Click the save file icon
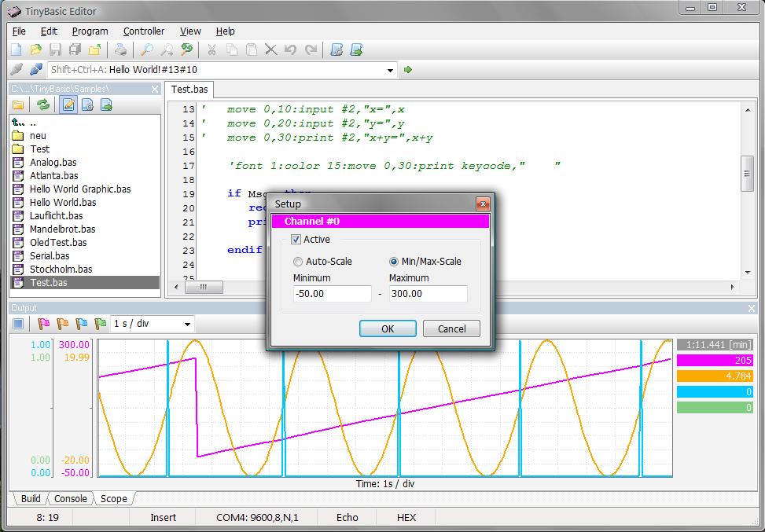Image resolution: width=765 pixels, height=532 pixels. (56, 50)
